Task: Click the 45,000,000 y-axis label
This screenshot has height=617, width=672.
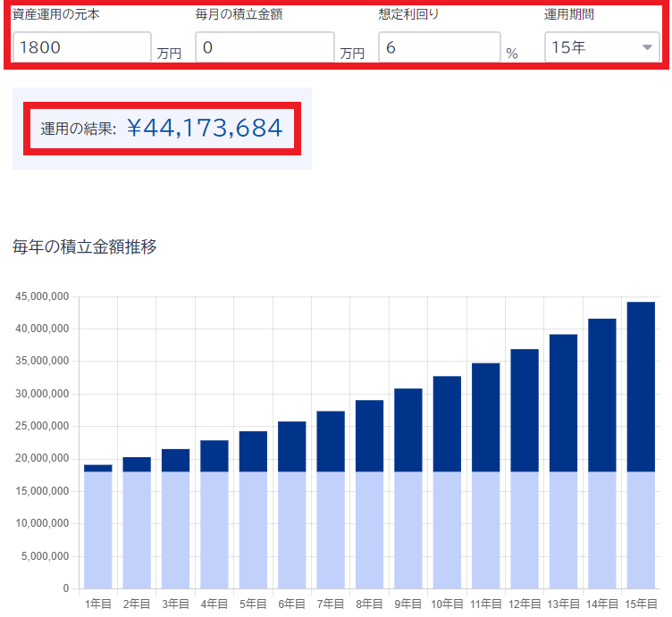Action: (42, 297)
